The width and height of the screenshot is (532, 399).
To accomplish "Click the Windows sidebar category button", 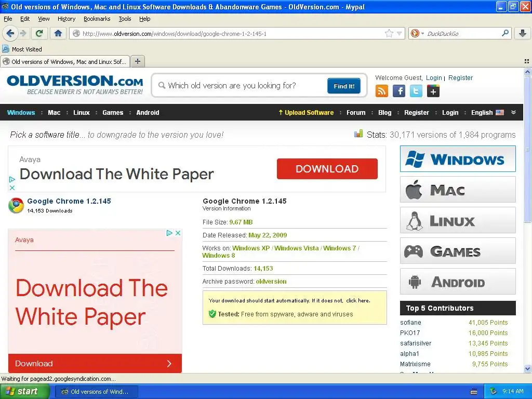I will click(x=458, y=159).
